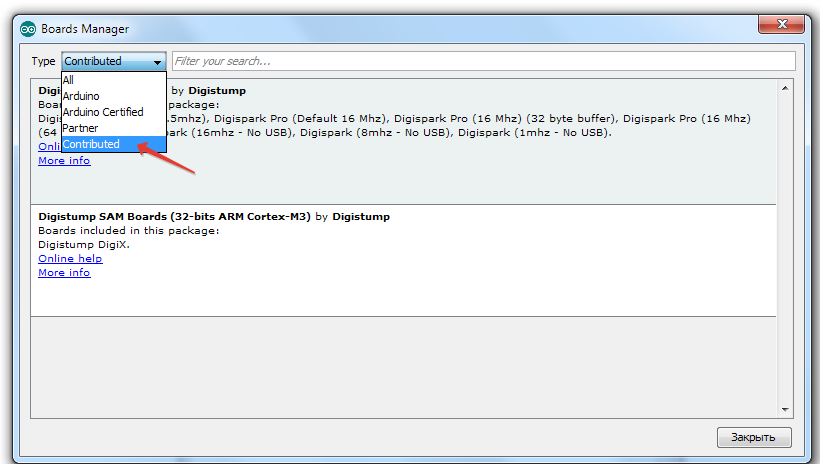820x464 pixels.
Task: Select All in the Type list
Action: (114, 80)
